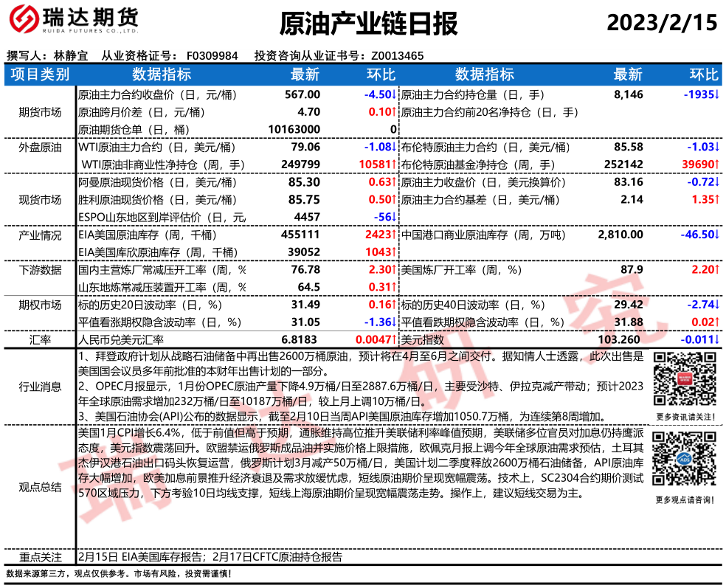Click the red up arrow beside 39690
The height and width of the screenshot is (588, 726).
[717, 165]
